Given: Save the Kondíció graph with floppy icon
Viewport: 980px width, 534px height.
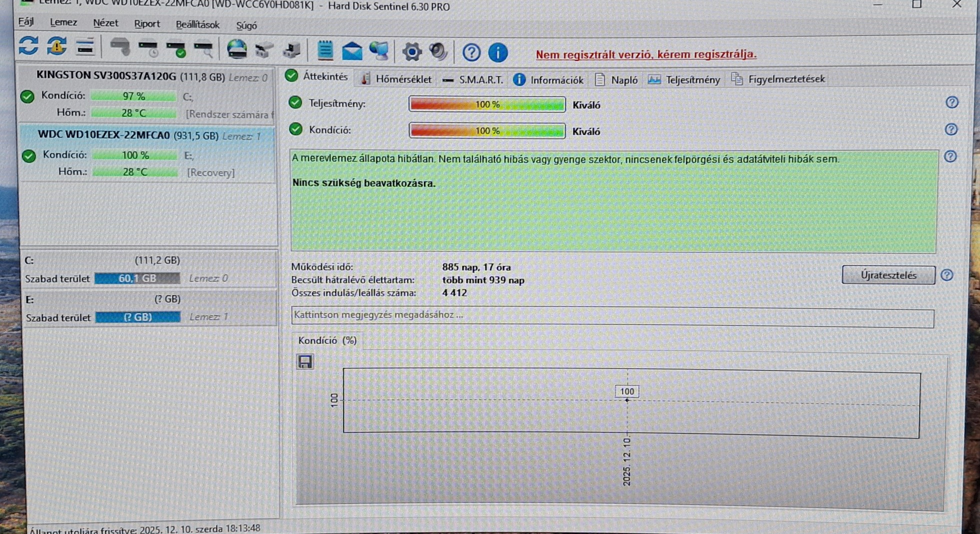Looking at the screenshot, I should [x=305, y=361].
